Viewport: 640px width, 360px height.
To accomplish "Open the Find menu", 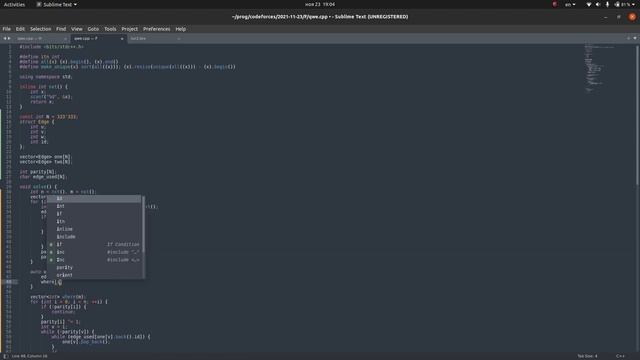I will [x=61, y=29].
